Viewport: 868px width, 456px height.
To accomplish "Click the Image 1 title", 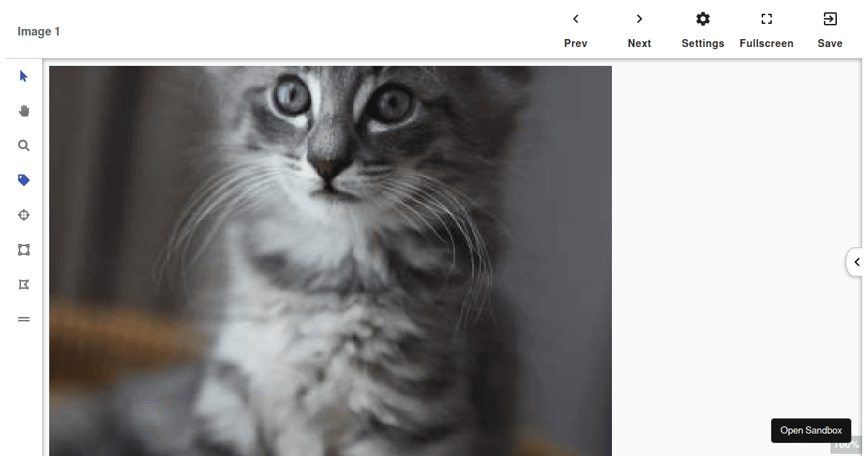I will click(x=39, y=32).
